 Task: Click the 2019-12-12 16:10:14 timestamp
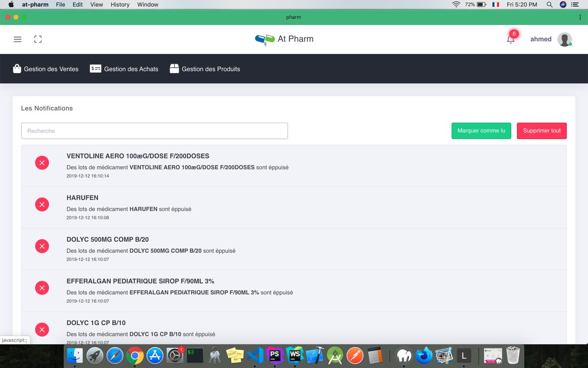coord(88,176)
